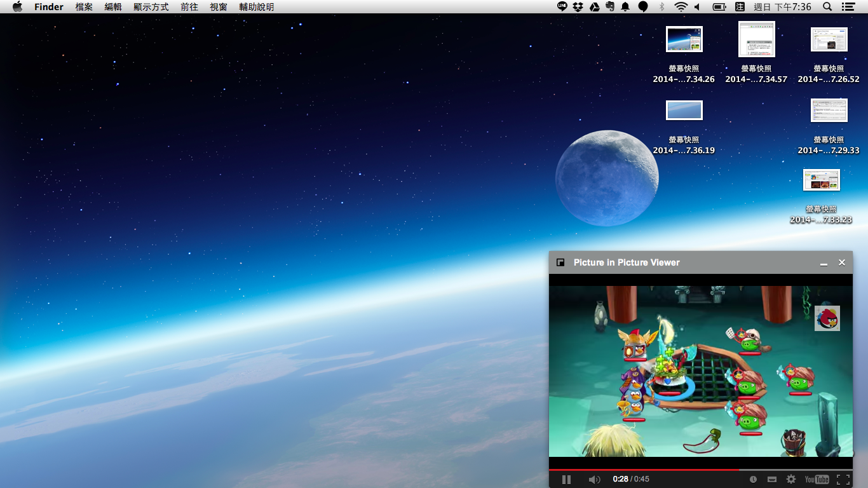868x488 pixels.
Task: Click the Picture in Picture Viewer window icon
Action: [560, 262]
